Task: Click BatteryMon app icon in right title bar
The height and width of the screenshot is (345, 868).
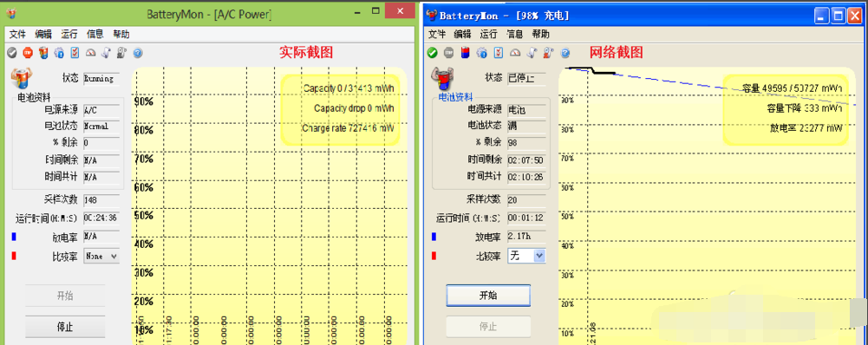Action: tap(431, 15)
